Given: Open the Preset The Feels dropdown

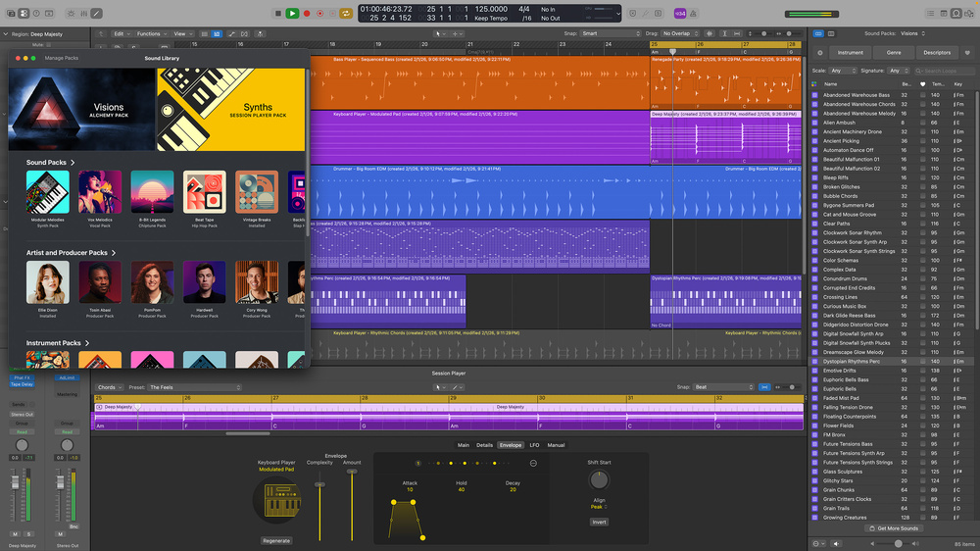Looking at the screenshot, I should click(194, 387).
